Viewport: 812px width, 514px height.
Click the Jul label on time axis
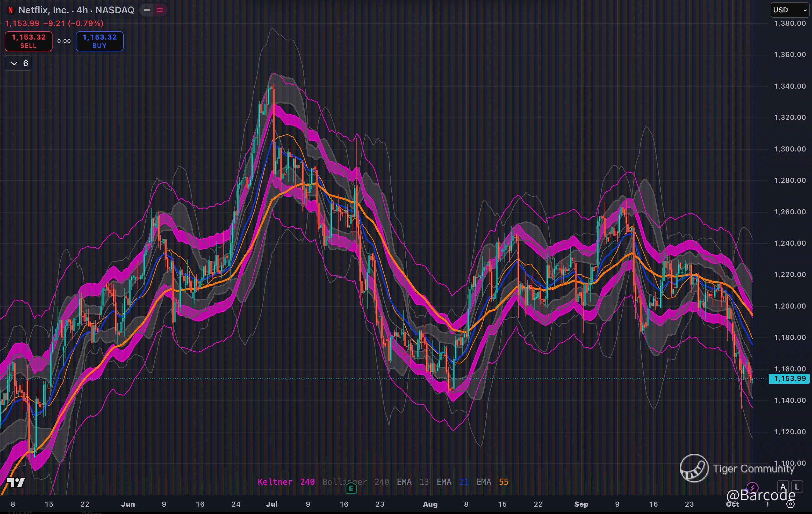click(x=272, y=504)
